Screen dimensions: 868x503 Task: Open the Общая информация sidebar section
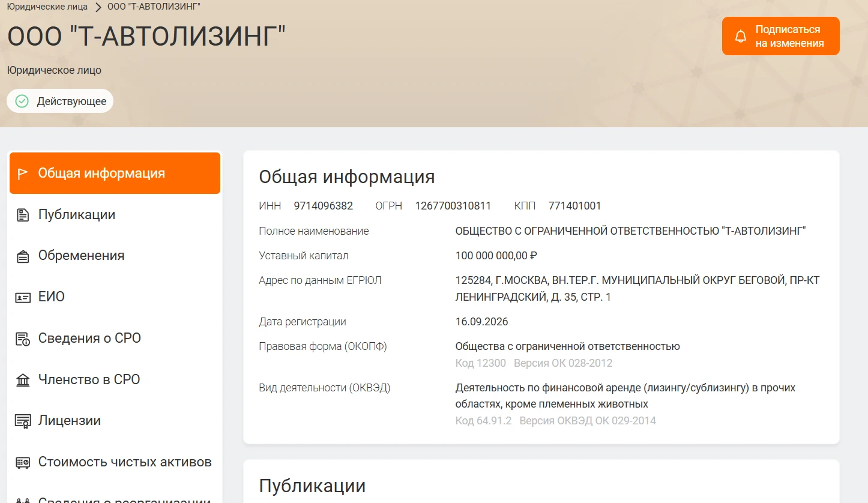[115, 173]
